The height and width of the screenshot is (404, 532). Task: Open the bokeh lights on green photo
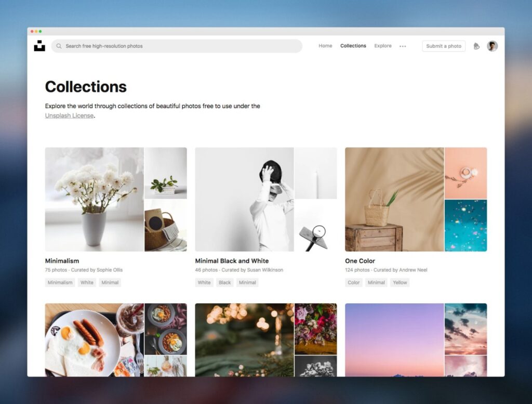[x=244, y=340]
